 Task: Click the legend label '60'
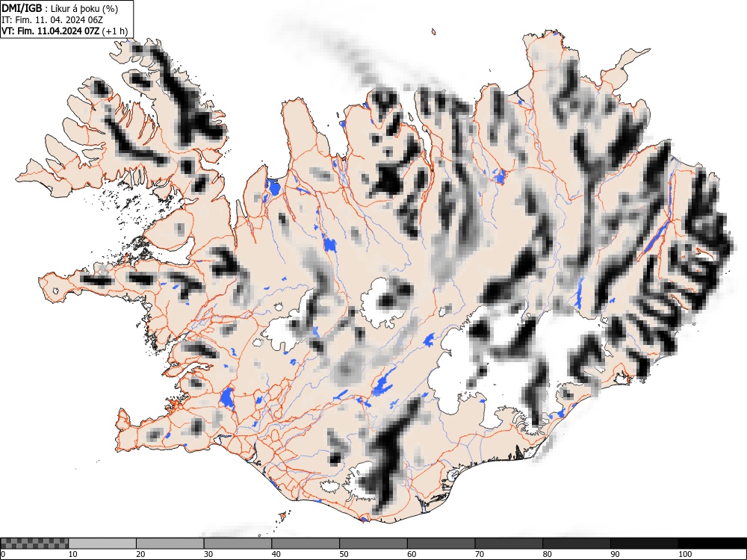[x=411, y=554]
